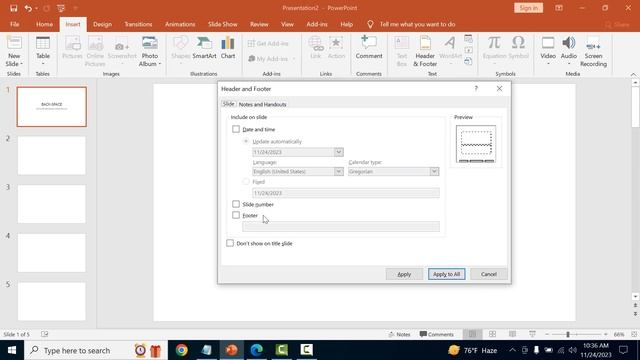Viewport: 640px width, 360px height.
Task: Click the Cancel button
Action: click(x=489, y=274)
